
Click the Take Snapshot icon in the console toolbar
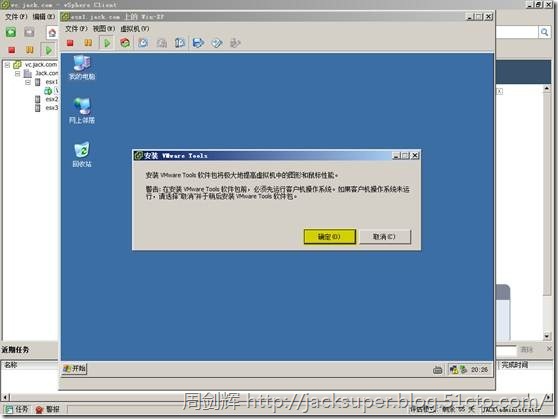click(x=143, y=43)
